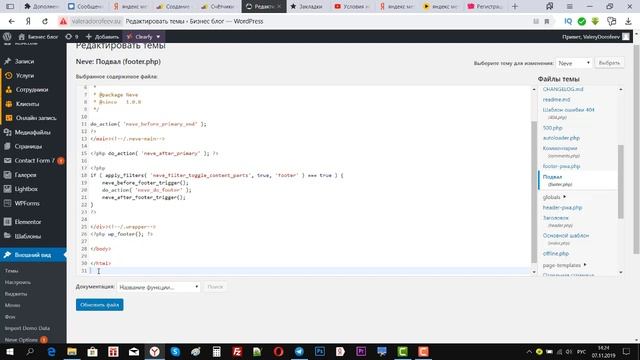640x360 pixels.
Task: Click the Шаблоны folder icon
Action: tap(7, 236)
